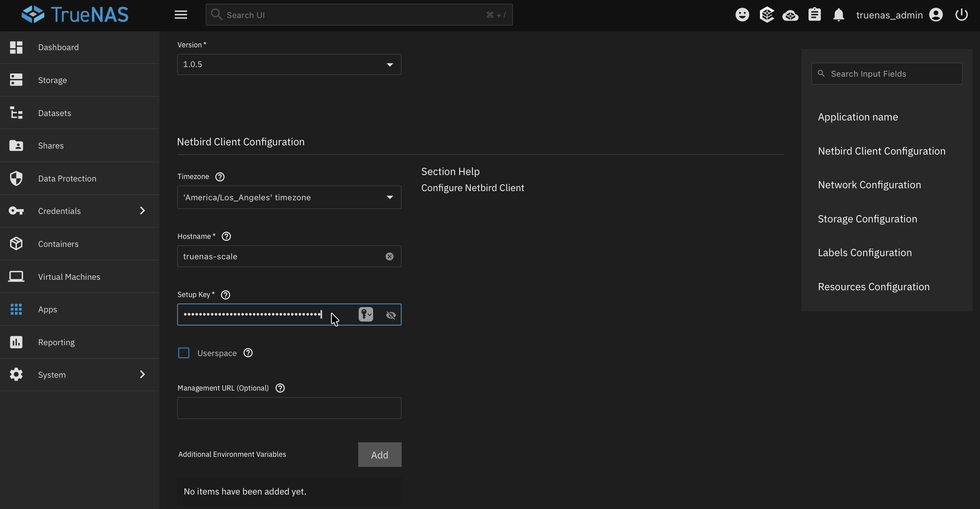This screenshot has width=980, height=509.
Task: Open the TrueCommand cloud icon
Action: [x=791, y=14]
